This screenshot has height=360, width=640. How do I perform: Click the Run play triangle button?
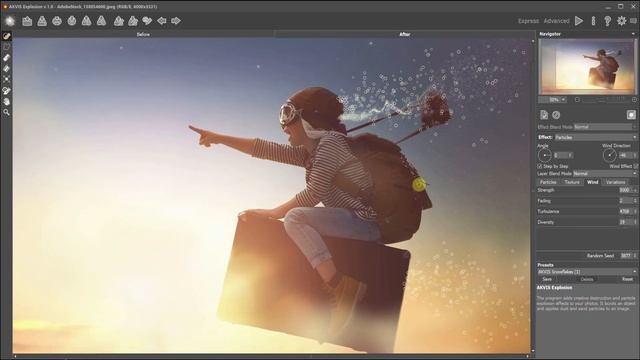(579, 21)
